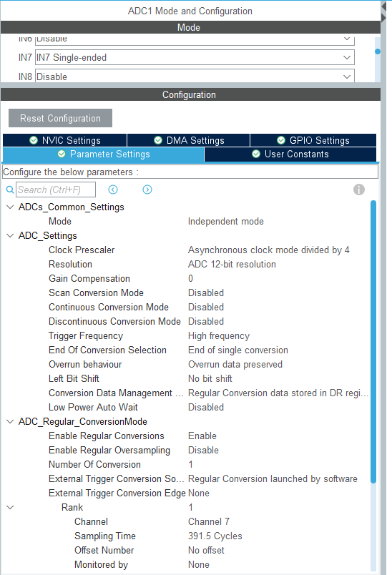Click Enable Regular Oversampling Disable value
Viewport: 392px width, 575px height.
[203, 451]
